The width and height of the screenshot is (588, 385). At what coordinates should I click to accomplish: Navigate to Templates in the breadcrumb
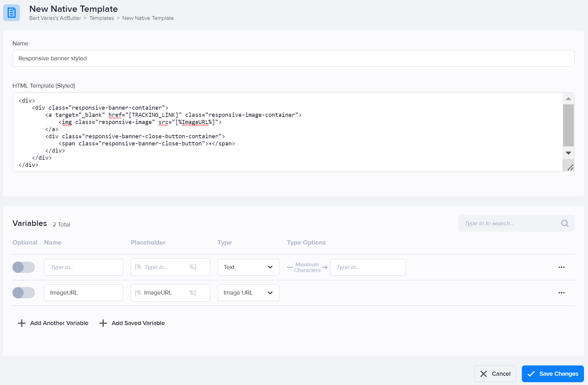tap(101, 18)
